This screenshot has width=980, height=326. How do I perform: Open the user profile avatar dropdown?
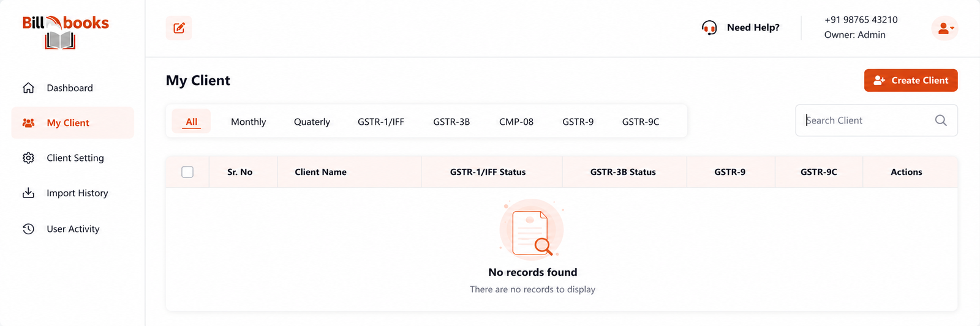click(x=944, y=28)
